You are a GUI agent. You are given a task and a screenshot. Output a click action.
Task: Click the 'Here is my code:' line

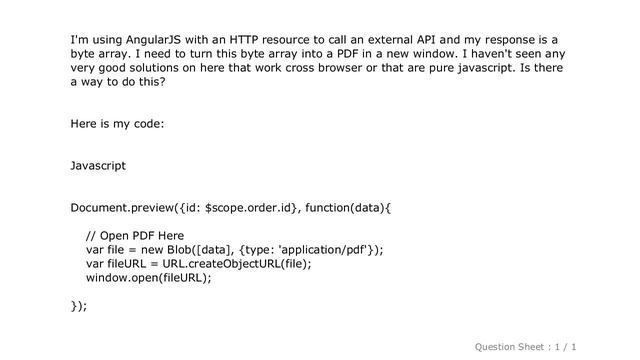tap(117, 124)
